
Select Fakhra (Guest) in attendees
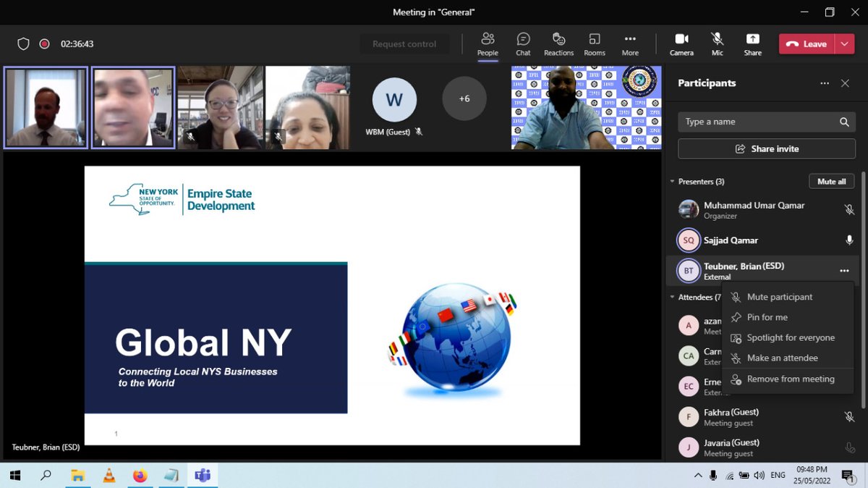click(762, 417)
